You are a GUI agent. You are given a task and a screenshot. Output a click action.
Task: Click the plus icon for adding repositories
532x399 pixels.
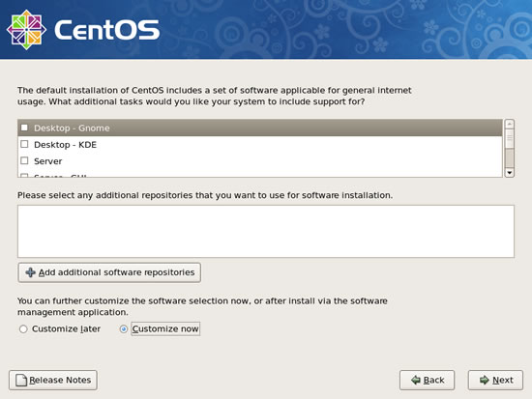tap(31, 272)
